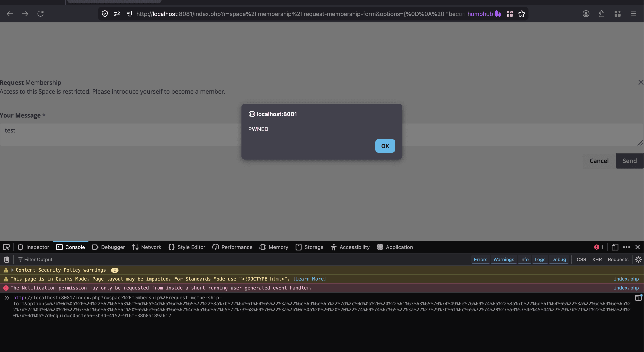Click the red error count badge in devtools
The width and height of the screenshot is (644, 352).
click(x=599, y=247)
